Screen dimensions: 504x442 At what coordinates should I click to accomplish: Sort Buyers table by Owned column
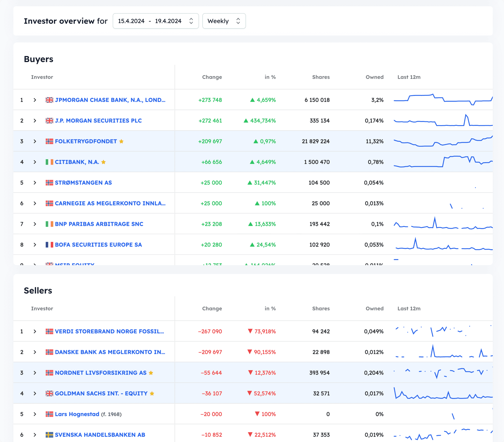(x=375, y=77)
